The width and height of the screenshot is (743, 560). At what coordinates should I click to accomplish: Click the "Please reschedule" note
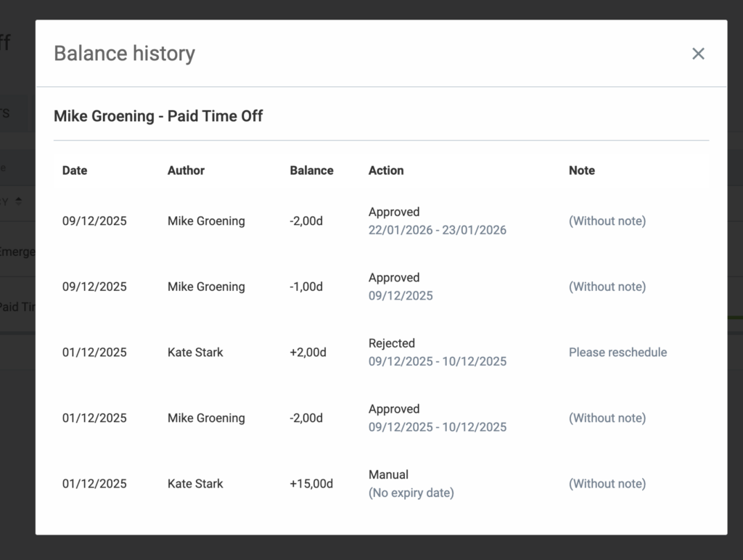pos(617,353)
